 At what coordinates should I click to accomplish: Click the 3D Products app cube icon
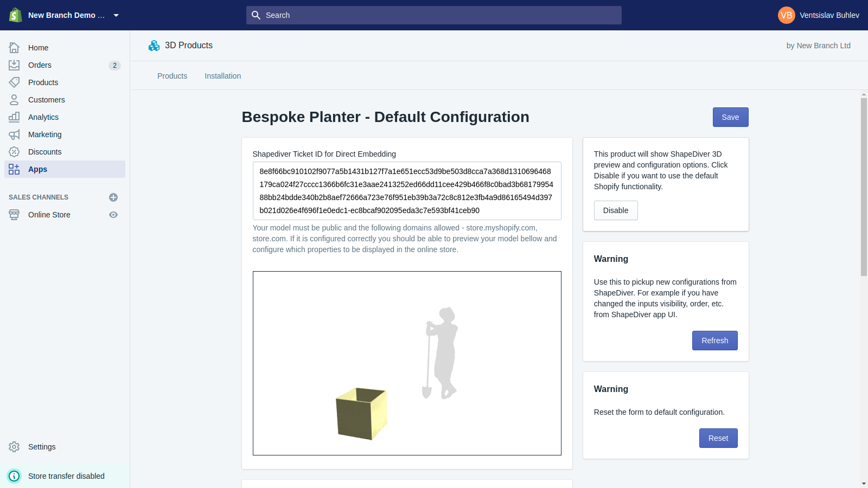coord(154,46)
